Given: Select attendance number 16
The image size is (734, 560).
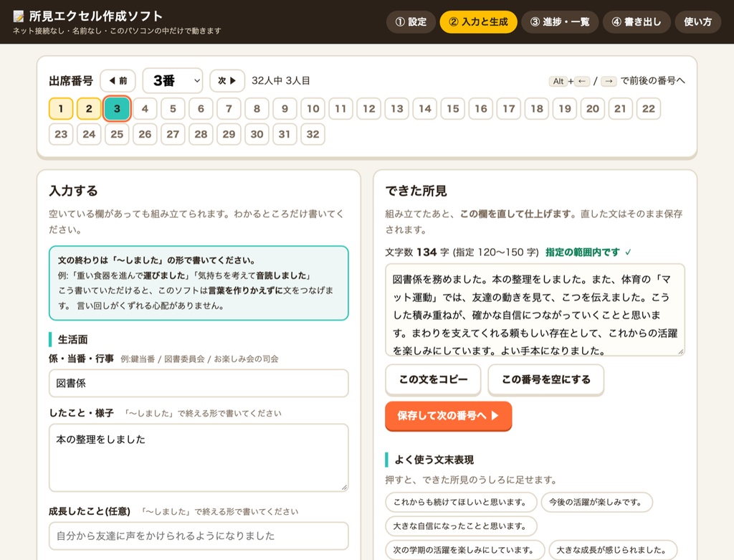Looking at the screenshot, I should point(481,108).
